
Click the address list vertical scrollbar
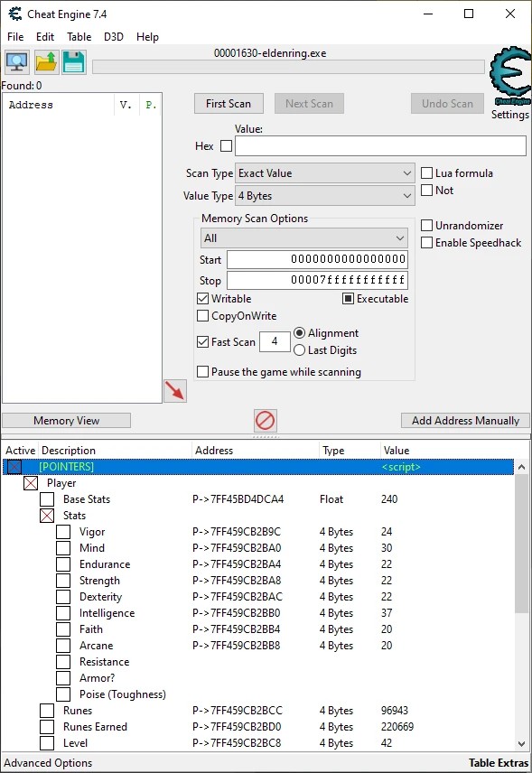522,605
